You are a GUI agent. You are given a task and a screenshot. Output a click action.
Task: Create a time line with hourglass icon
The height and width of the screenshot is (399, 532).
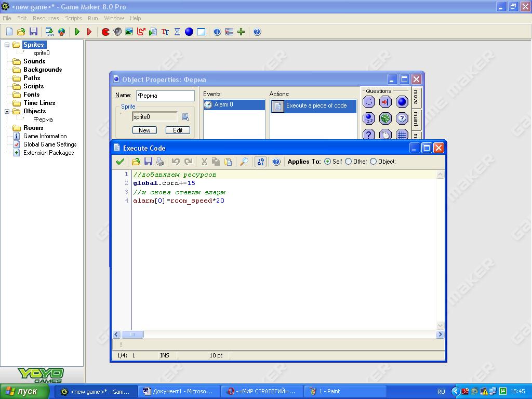pos(177,32)
